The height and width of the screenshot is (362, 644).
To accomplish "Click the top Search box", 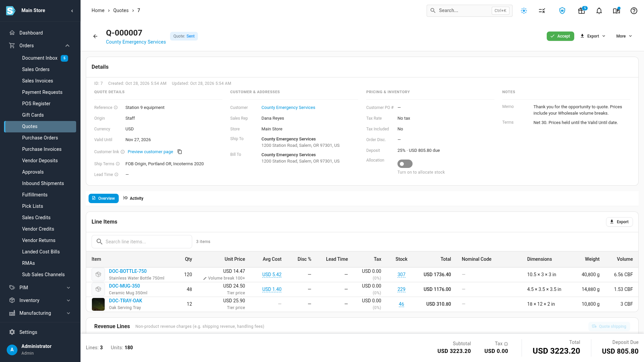I will click(469, 11).
